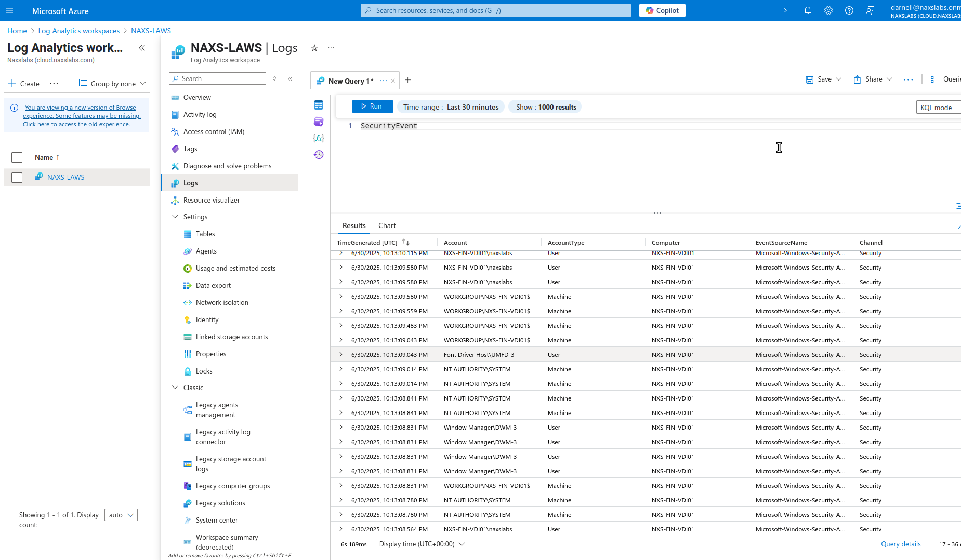The image size is (961, 560).
Task: Open the functions fx side-pane icon
Action: point(319,138)
